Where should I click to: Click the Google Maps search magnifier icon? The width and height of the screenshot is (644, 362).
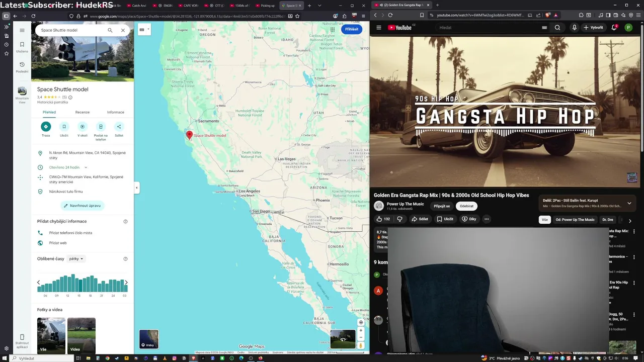pyautogui.click(x=110, y=30)
